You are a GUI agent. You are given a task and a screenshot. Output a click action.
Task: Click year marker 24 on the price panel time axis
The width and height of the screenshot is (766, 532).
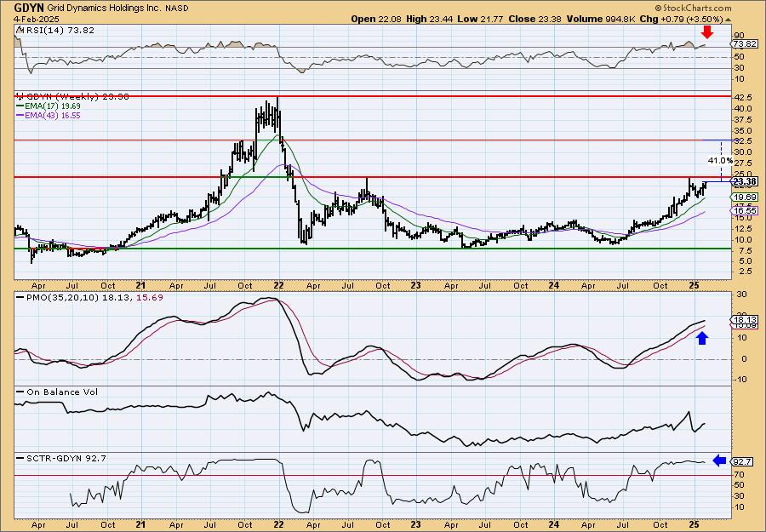(553, 285)
